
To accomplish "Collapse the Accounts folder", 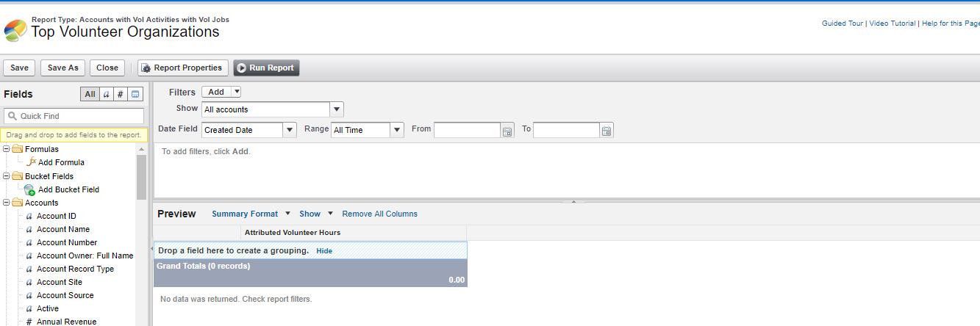I will pyautogui.click(x=7, y=203).
